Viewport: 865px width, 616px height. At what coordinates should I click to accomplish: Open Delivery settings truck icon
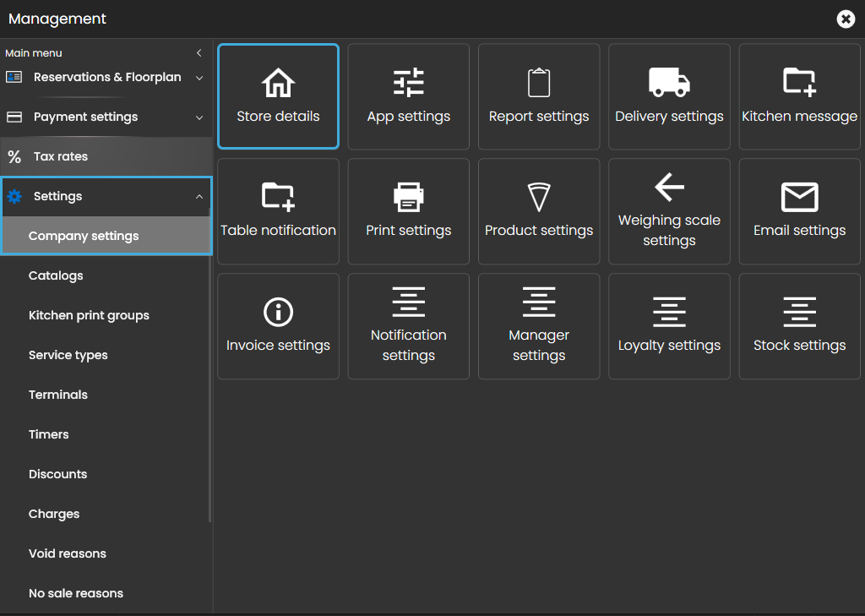pyautogui.click(x=669, y=83)
